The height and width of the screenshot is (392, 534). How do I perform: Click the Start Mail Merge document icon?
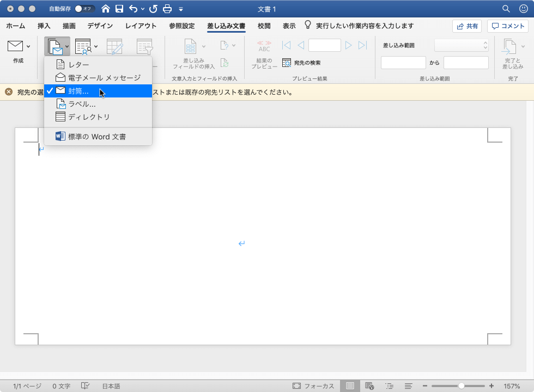(54, 46)
